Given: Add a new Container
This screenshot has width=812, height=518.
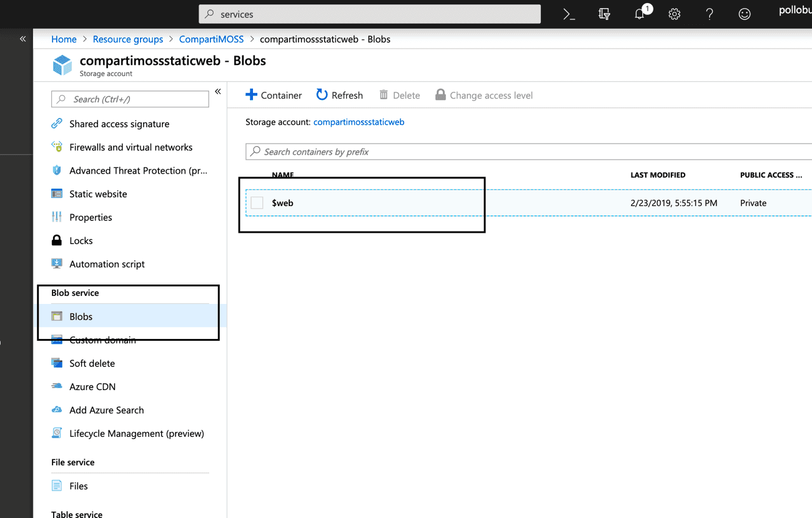Looking at the screenshot, I should 274,95.
